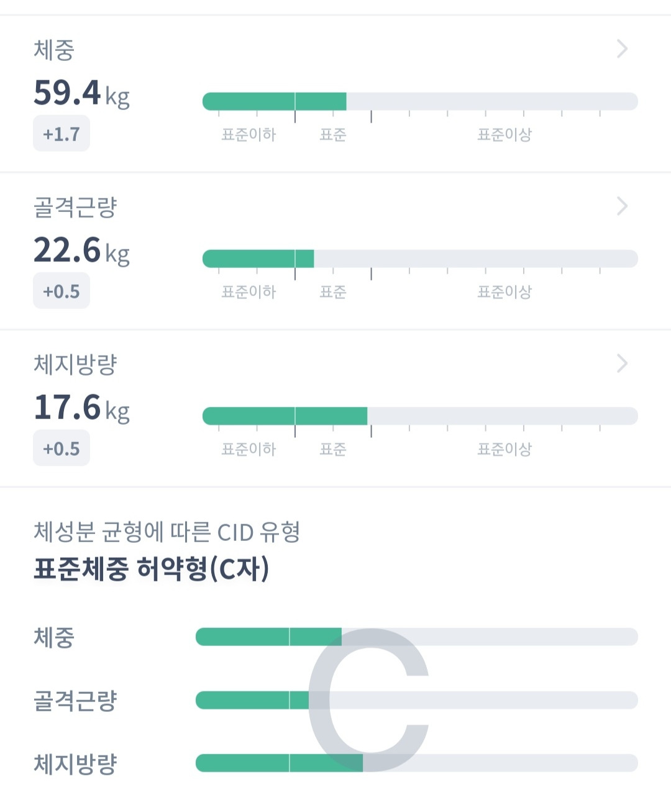Click the 표준이상 label under the weight bar

[504, 135]
